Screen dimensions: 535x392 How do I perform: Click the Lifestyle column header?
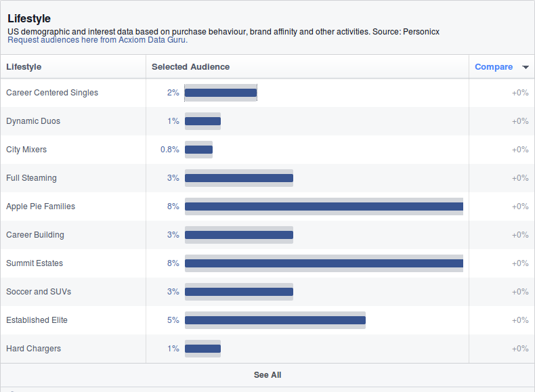point(24,67)
